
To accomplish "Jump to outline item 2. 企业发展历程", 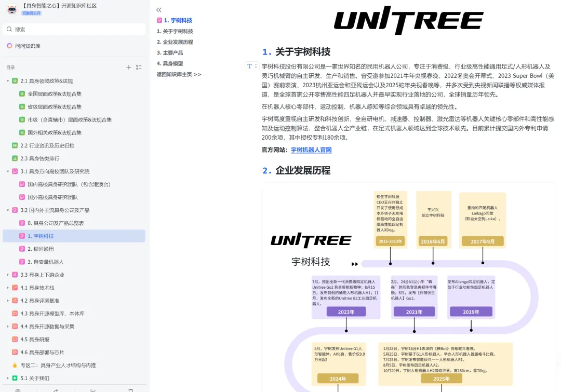I will 175,42.
